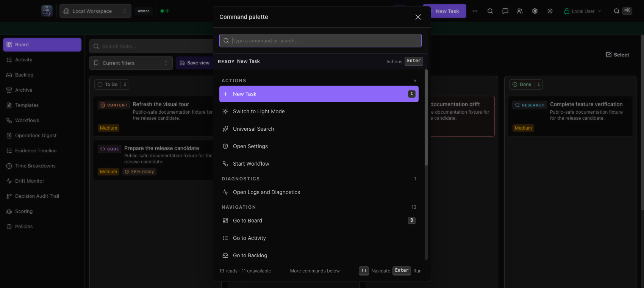Click the workspace avatar logo icon
The width and height of the screenshot is (644, 288).
tap(47, 11)
